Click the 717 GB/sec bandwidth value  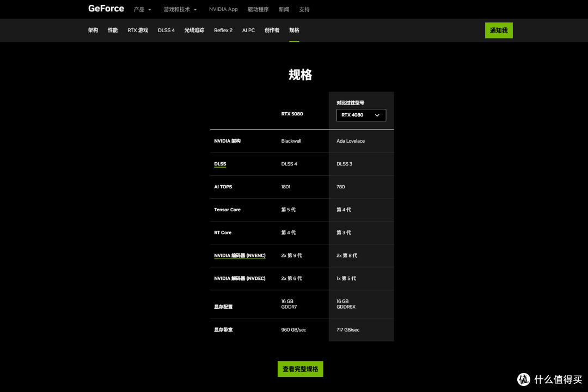347,330
